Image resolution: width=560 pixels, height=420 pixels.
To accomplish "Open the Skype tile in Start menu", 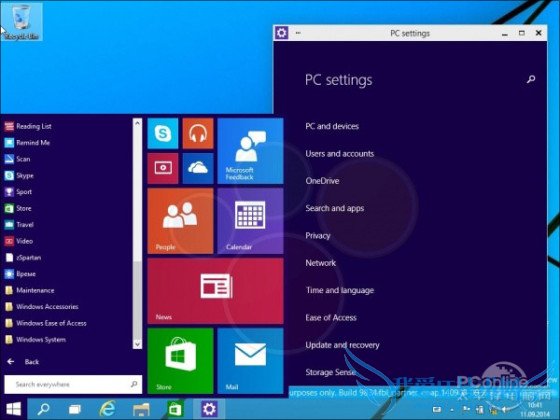I will click(x=163, y=133).
